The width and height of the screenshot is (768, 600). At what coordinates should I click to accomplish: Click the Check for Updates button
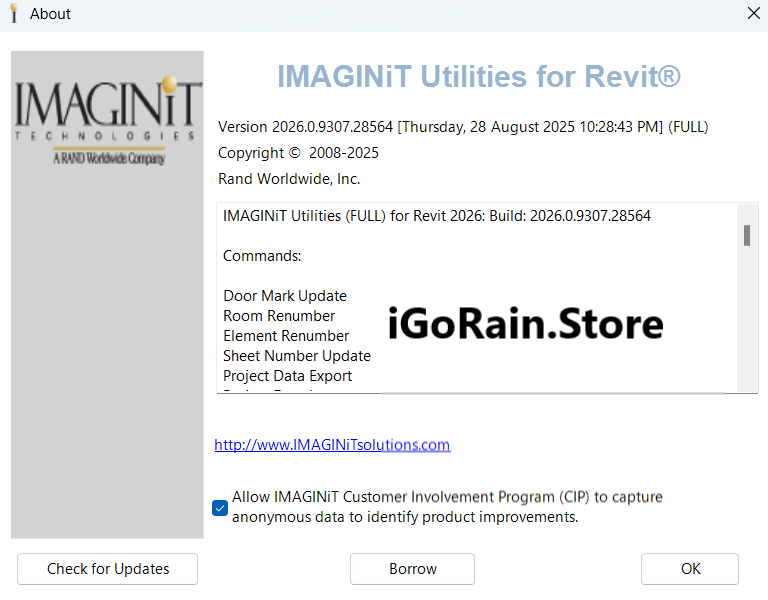coord(107,569)
